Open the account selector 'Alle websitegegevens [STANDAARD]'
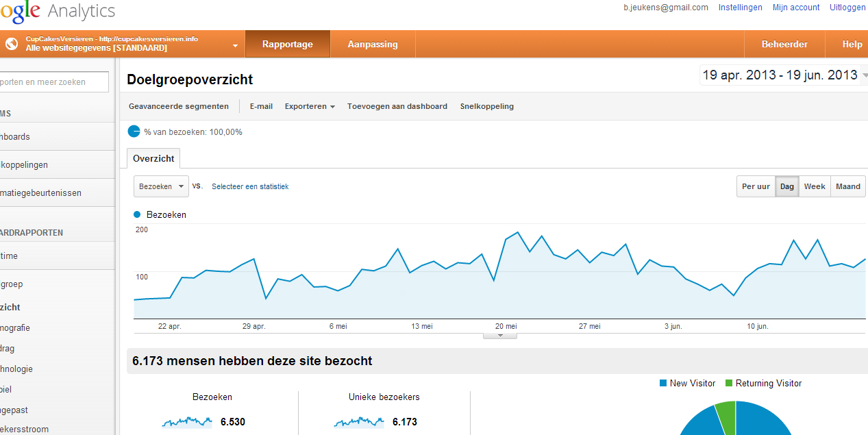 [x=122, y=44]
